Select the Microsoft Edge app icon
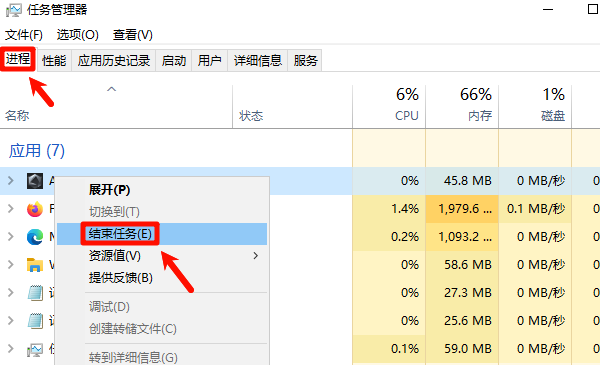This screenshot has width=600, height=365. [35, 237]
